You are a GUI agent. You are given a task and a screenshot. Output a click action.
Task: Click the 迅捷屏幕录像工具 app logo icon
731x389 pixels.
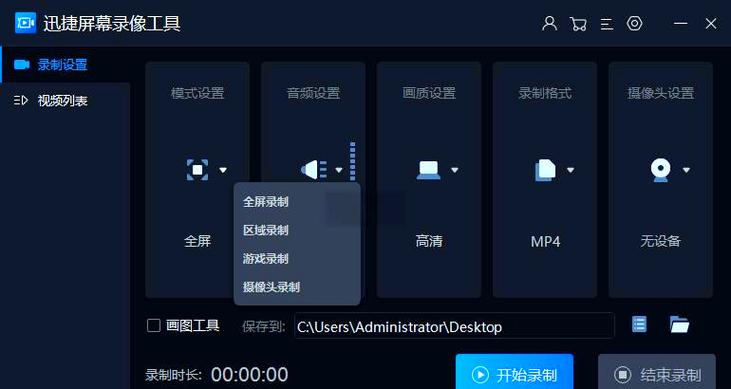(25, 23)
